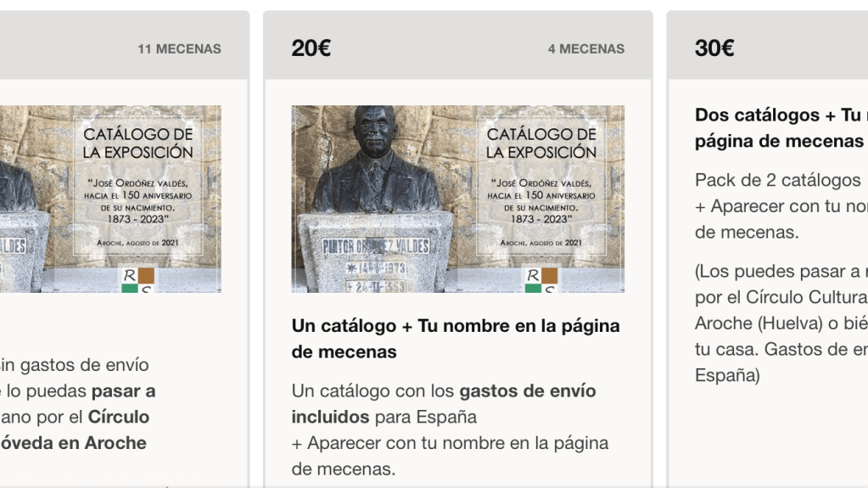The height and width of the screenshot is (488, 868).
Task: Select the 30€ reward price header
Action: click(x=714, y=48)
